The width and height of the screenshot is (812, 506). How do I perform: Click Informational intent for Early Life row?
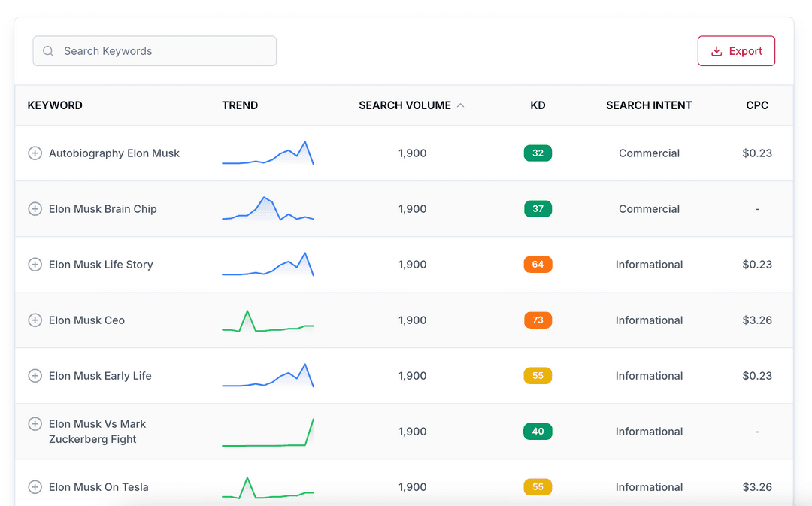pos(649,376)
